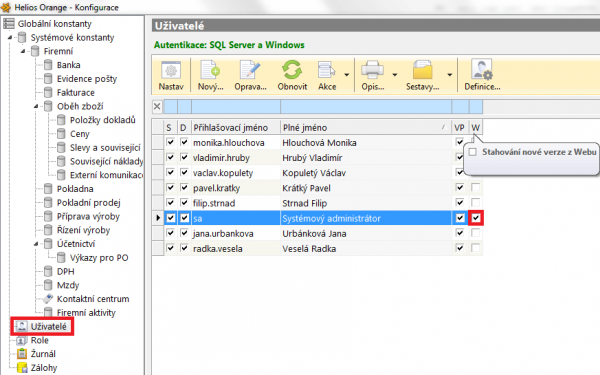Click the Pokladna database icon

pos(48,189)
